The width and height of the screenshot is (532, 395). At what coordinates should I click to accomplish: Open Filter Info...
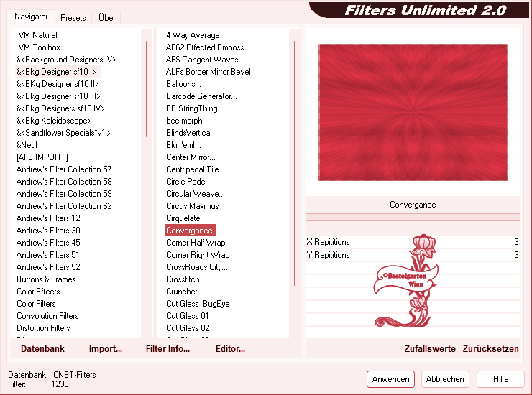168,348
